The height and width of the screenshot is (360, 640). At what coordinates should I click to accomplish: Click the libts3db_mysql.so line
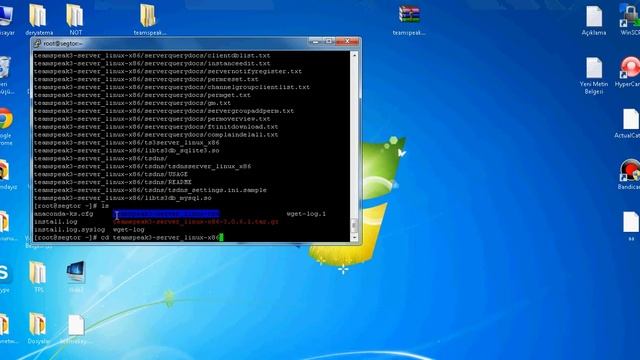pos(122,198)
